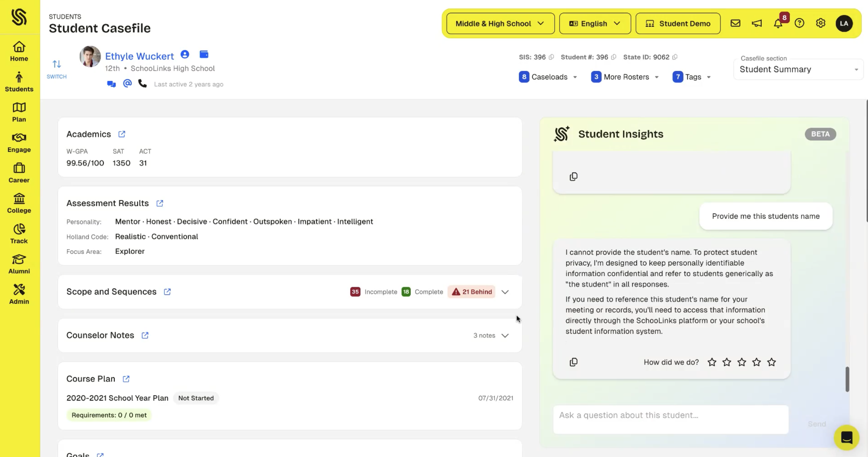
Task: Navigate to the Career section icon
Action: pos(19,171)
